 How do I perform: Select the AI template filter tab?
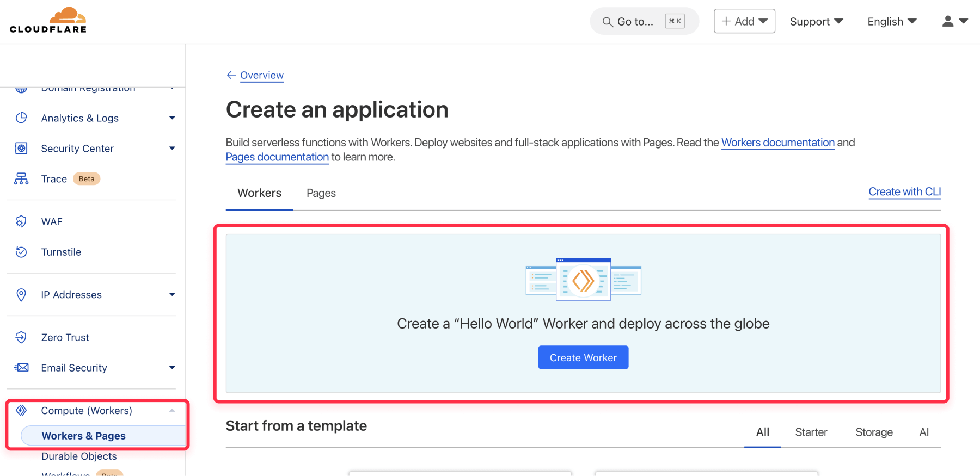924,432
